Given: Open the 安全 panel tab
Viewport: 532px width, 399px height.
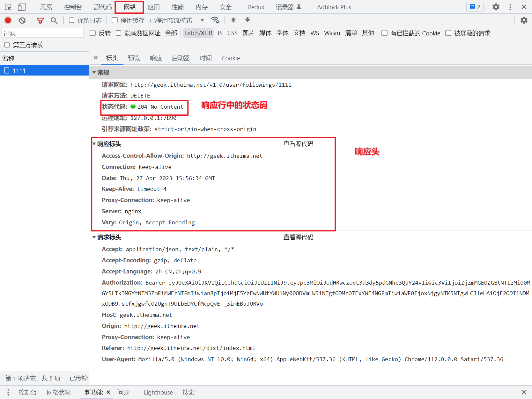Looking at the screenshot, I should click(225, 7).
